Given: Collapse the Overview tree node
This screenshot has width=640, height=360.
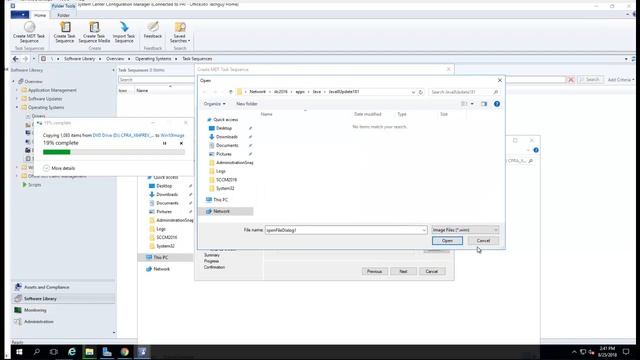Looking at the screenshot, I should pyautogui.click(x=13, y=82).
